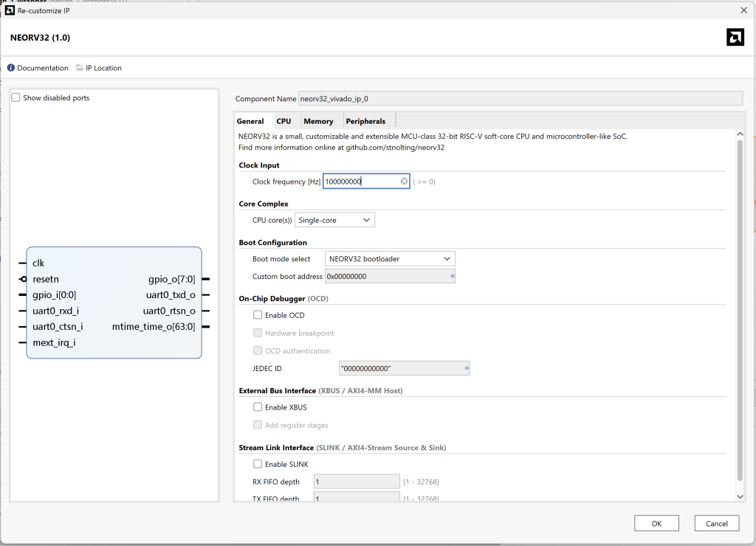Click the JEDEC ID field

(x=404, y=368)
